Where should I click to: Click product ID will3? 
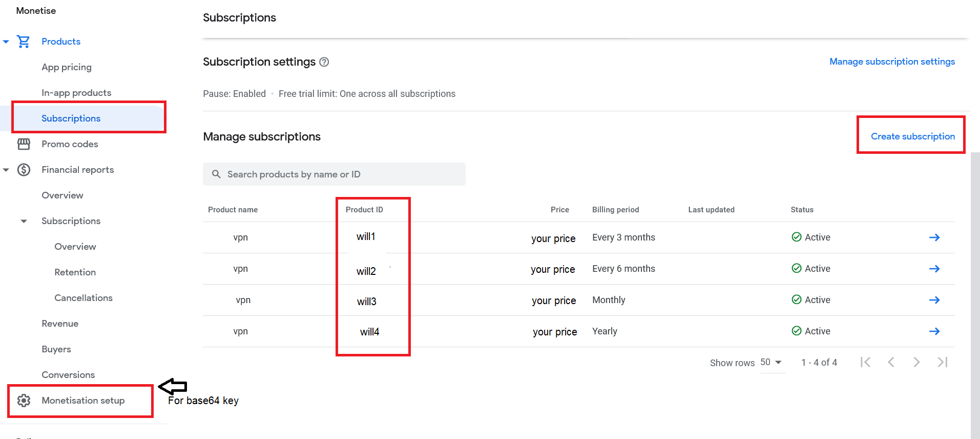click(367, 302)
